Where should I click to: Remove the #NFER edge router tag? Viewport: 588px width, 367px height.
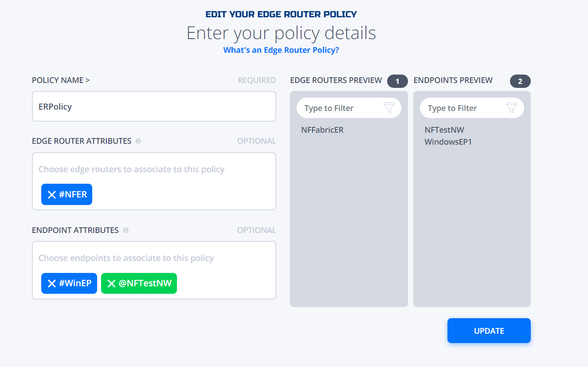coord(52,194)
